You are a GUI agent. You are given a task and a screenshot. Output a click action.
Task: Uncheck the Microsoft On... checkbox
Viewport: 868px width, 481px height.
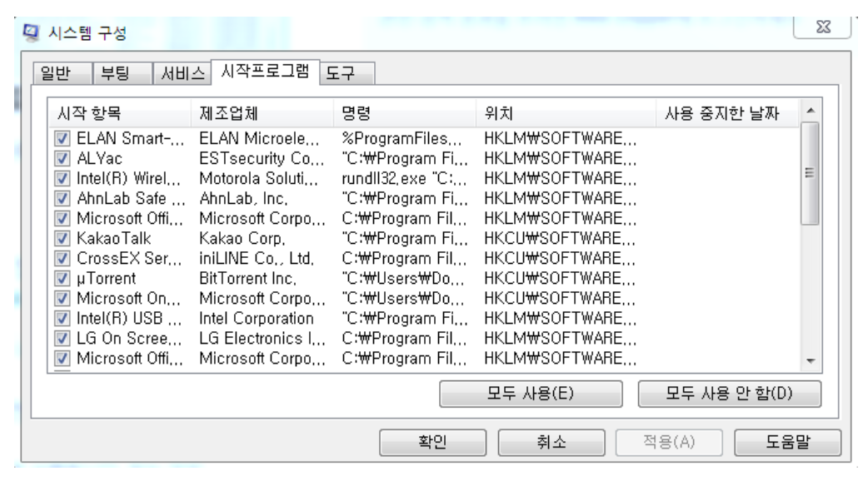pyautogui.click(x=62, y=299)
